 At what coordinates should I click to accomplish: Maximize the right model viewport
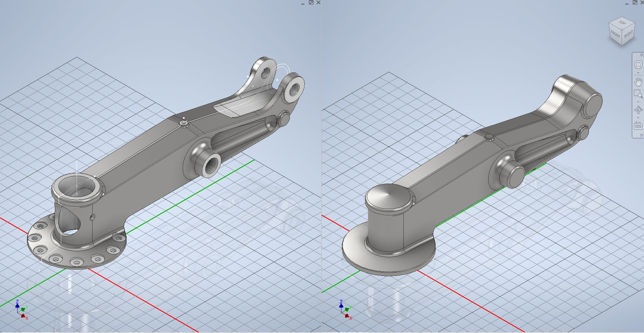635,3
